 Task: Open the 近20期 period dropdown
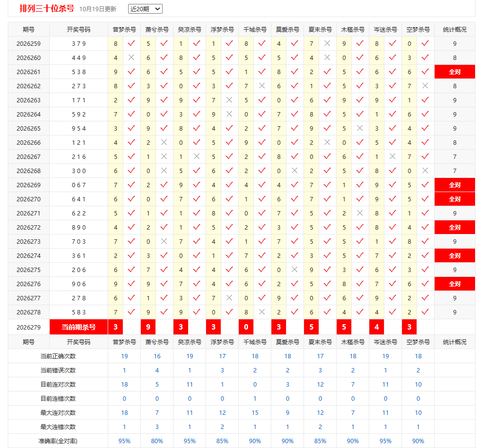pos(145,9)
